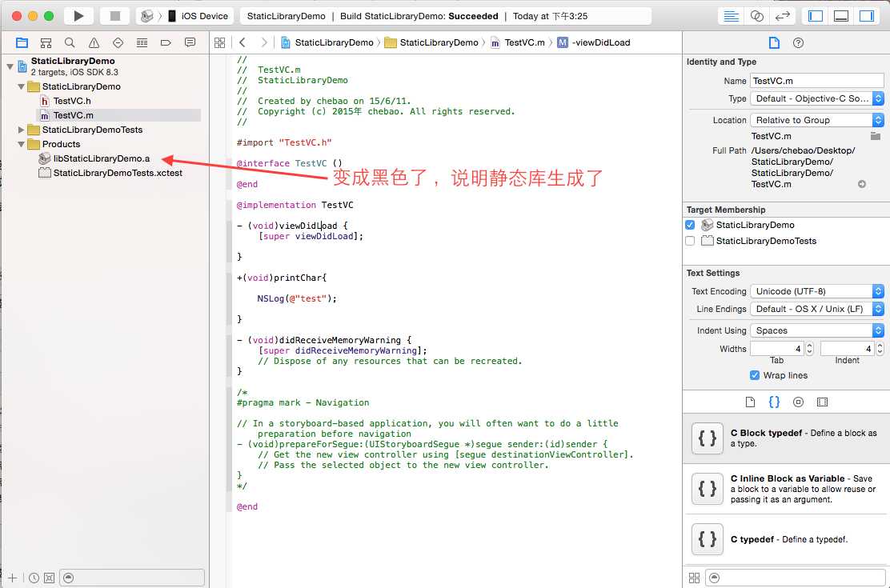Check StaticLibraryDemoTests target membership
The height and width of the screenshot is (588, 890).
tap(690, 242)
